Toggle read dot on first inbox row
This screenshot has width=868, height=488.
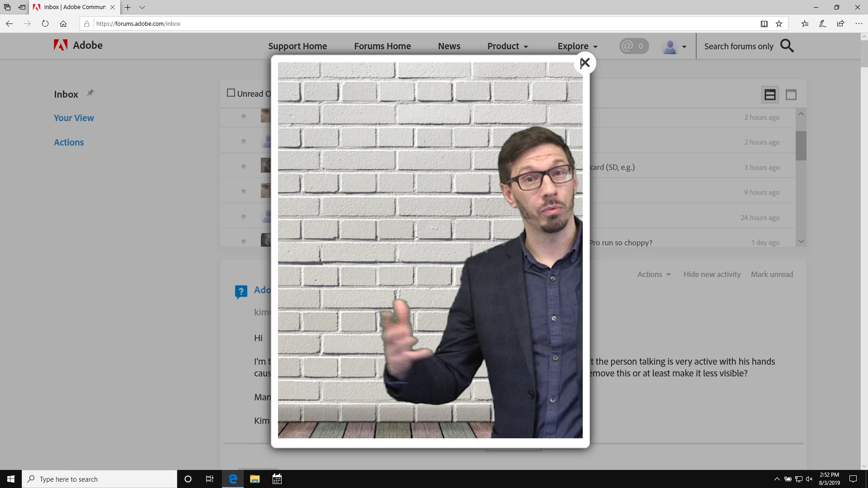244,117
